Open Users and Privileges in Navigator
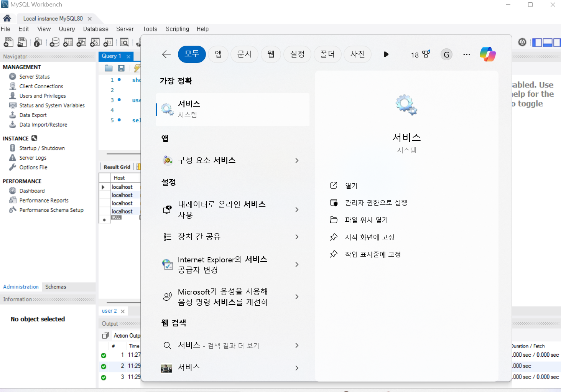Viewport: 561px width, 392px height. click(x=43, y=96)
